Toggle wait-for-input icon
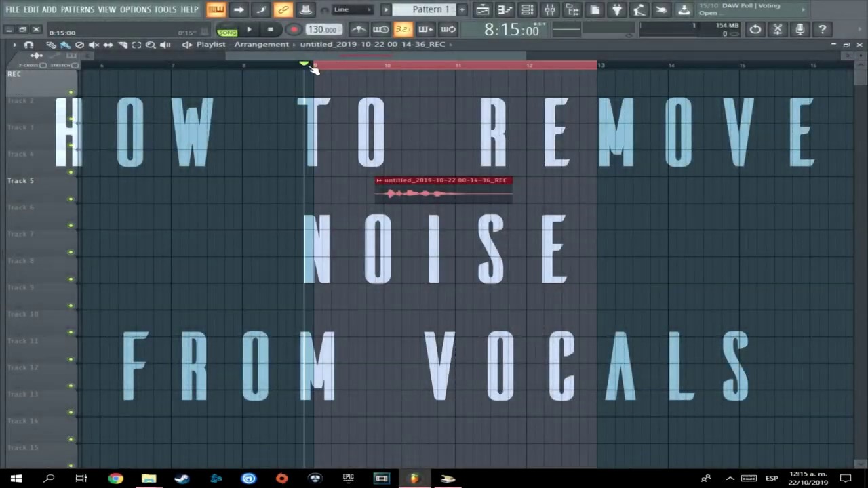Screen dimensions: 868x488 pyautogui.click(x=380, y=30)
